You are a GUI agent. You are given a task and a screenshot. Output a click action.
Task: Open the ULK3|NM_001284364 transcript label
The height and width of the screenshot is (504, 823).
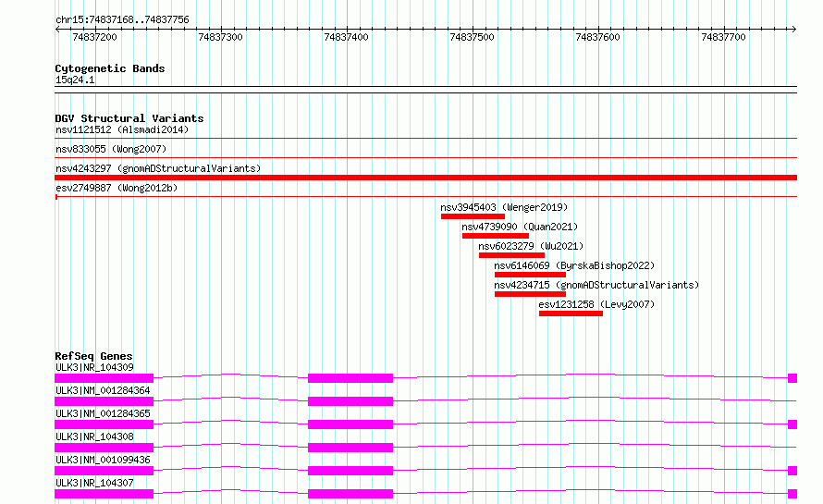click(103, 390)
